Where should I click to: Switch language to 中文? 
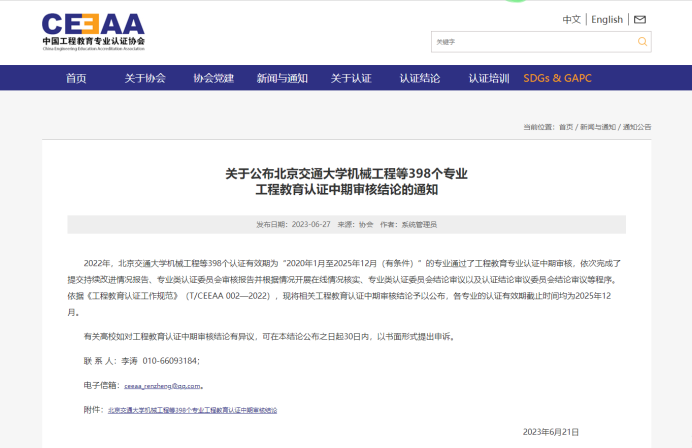pos(572,19)
